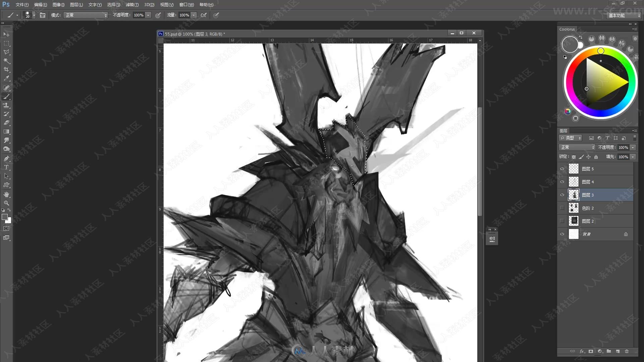
Task: Select the Rectangular Marquee tool
Action: tap(6, 43)
